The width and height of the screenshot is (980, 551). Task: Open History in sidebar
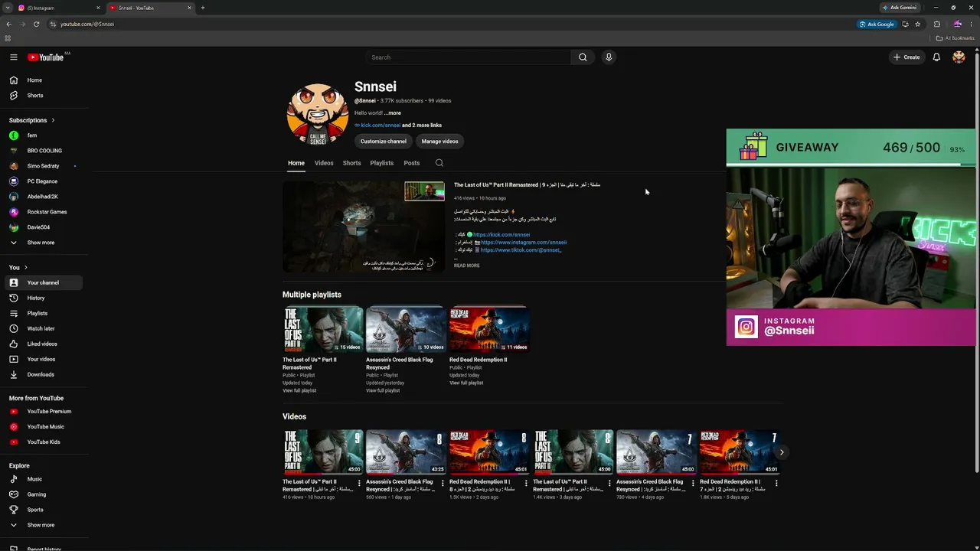click(x=43, y=298)
